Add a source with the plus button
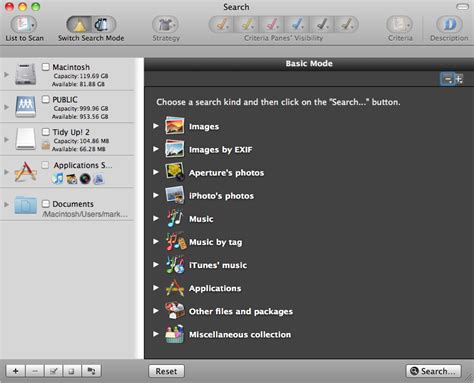 (15, 371)
